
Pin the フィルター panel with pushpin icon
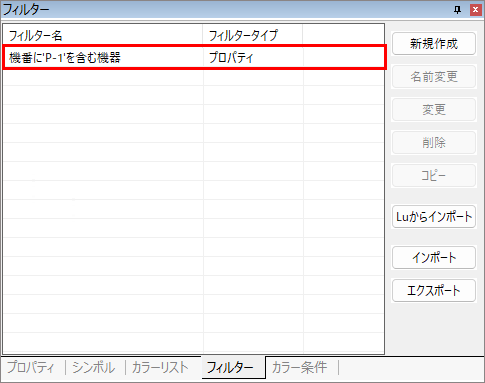(x=458, y=10)
